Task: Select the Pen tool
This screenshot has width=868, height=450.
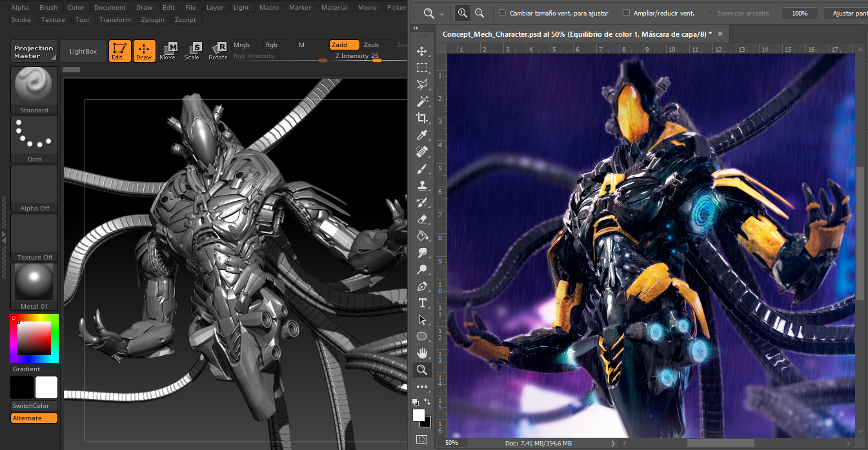Action: tap(422, 286)
